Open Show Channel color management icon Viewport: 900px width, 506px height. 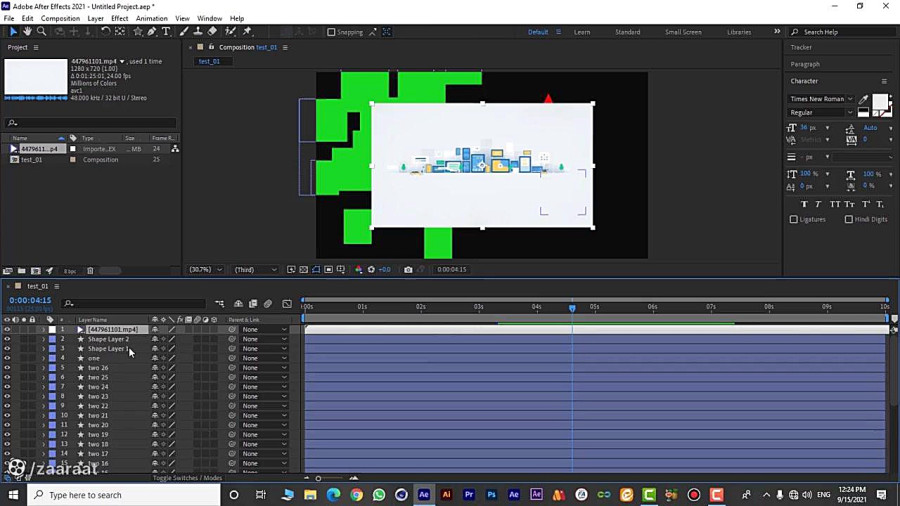point(359,270)
